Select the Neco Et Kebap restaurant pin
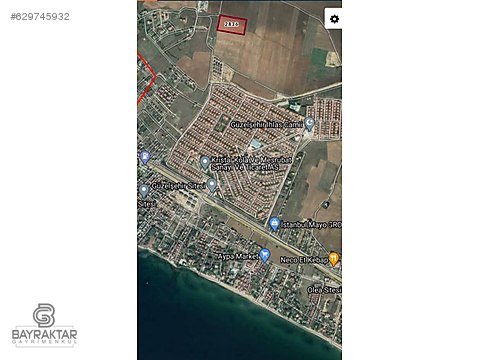The height and width of the screenshot is (360, 480). click(334, 259)
